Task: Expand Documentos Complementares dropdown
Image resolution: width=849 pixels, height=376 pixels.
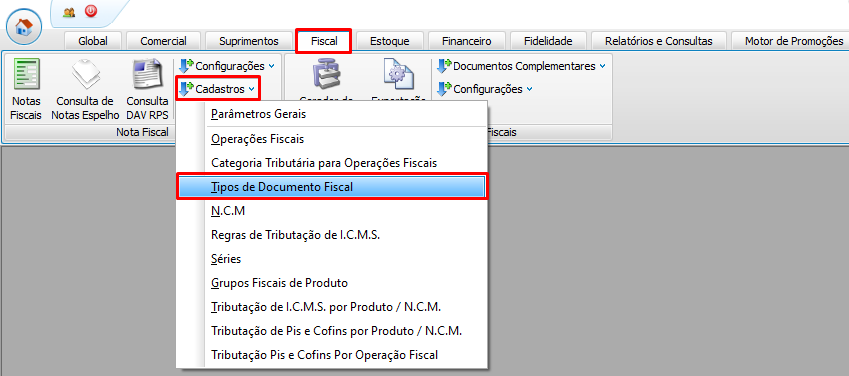Action: click(x=521, y=67)
